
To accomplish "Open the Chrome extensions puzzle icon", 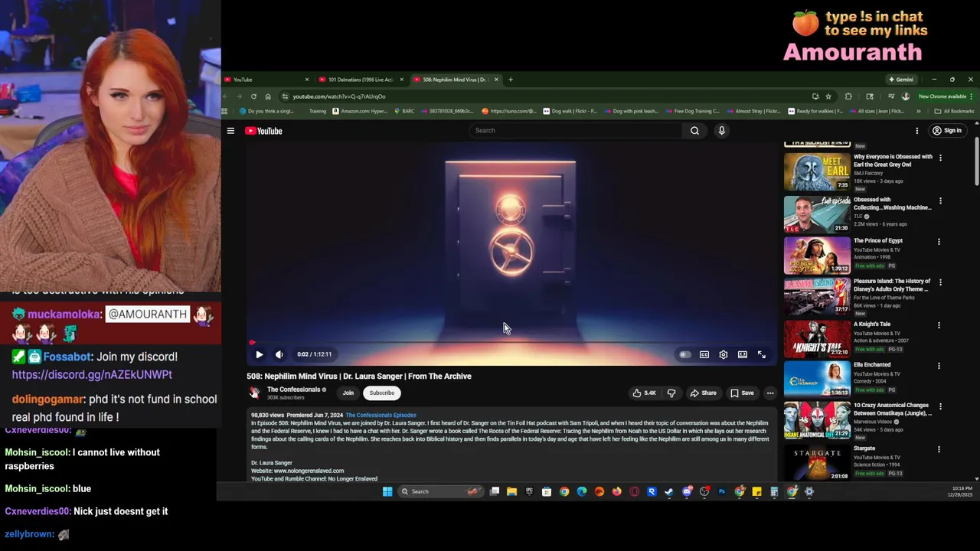I will [x=848, y=96].
